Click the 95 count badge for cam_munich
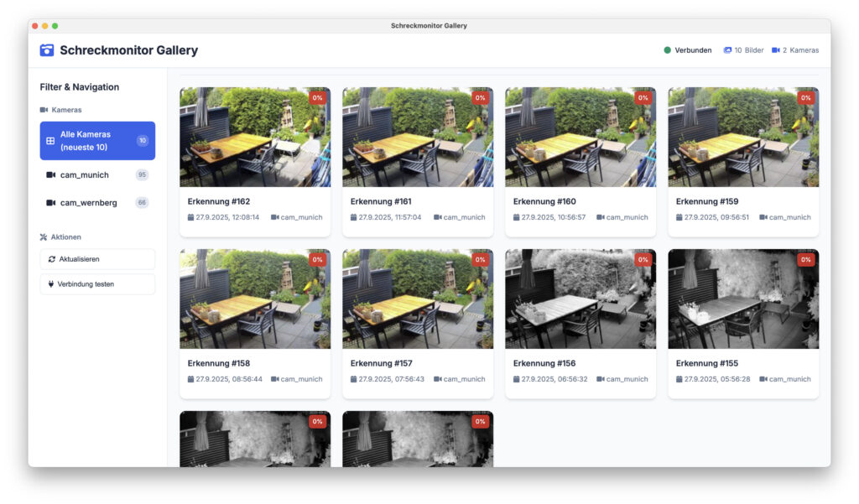This screenshot has width=859, height=504. [x=142, y=175]
